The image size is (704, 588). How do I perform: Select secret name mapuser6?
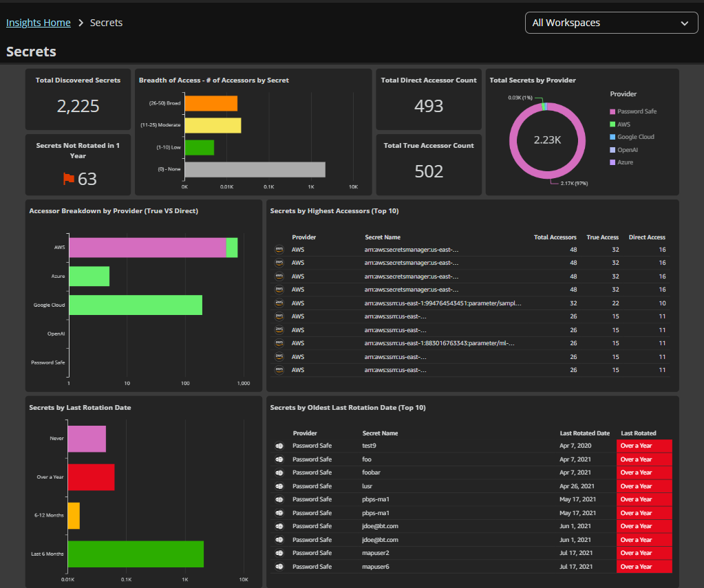pyautogui.click(x=376, y=567)
